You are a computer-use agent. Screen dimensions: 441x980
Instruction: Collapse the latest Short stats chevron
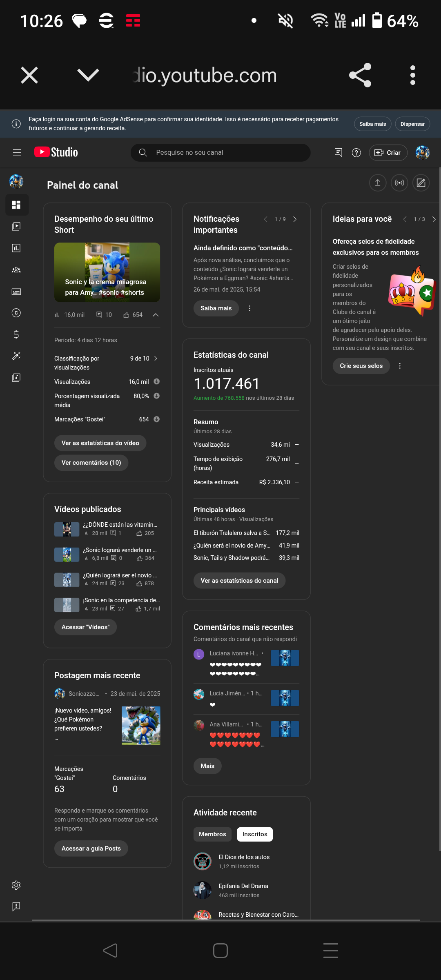point(156,315)
